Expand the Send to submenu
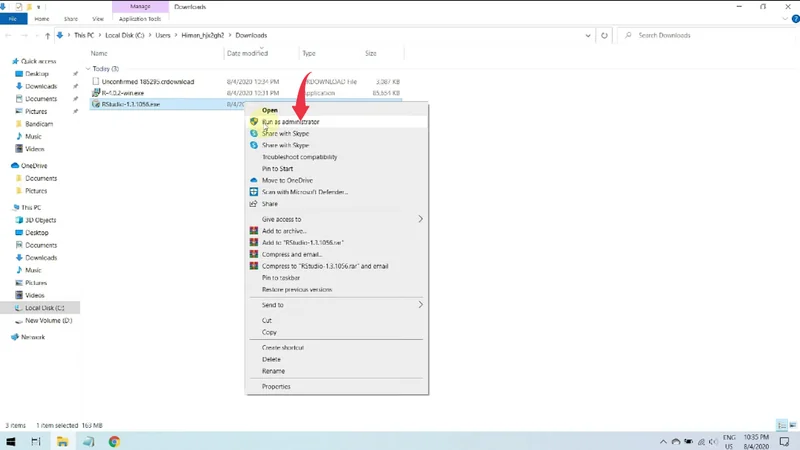 pos(420,305)
